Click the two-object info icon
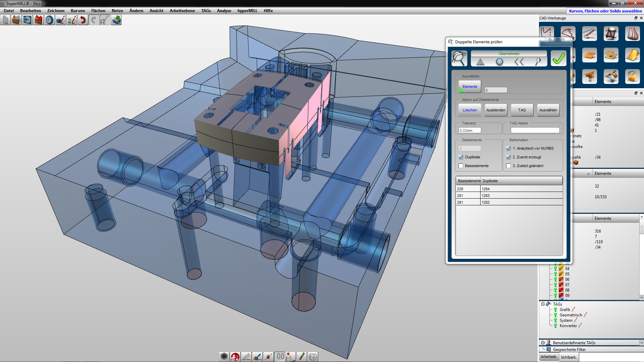Image resolution: width=644 pixels, height=362 pixels. pyautogui.click(x=72, y=20)
